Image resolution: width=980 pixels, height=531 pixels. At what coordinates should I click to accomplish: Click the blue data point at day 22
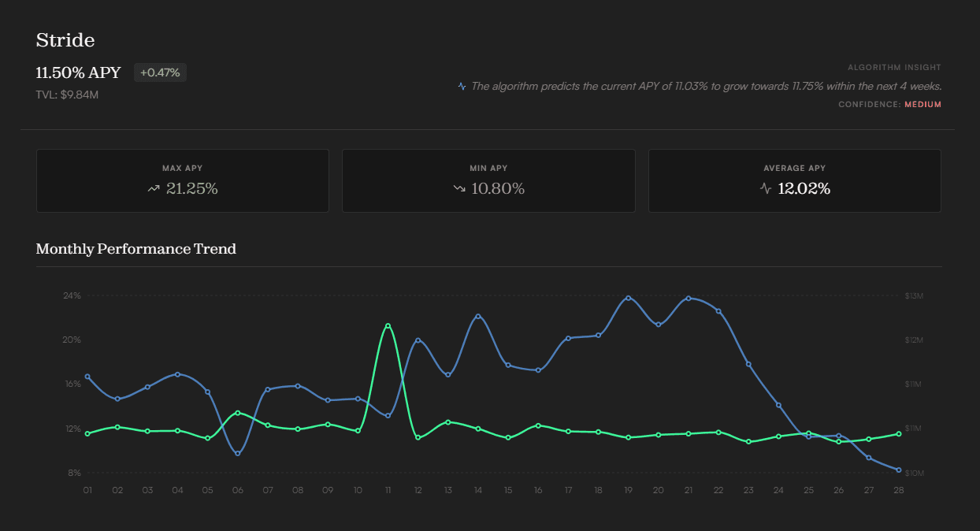click(x=718, y=311)
